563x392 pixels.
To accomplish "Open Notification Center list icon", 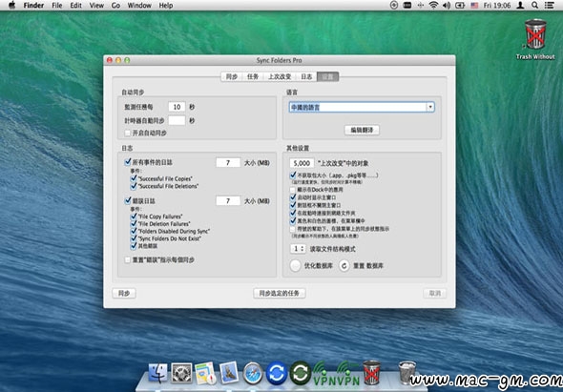I will pos(549,6).
